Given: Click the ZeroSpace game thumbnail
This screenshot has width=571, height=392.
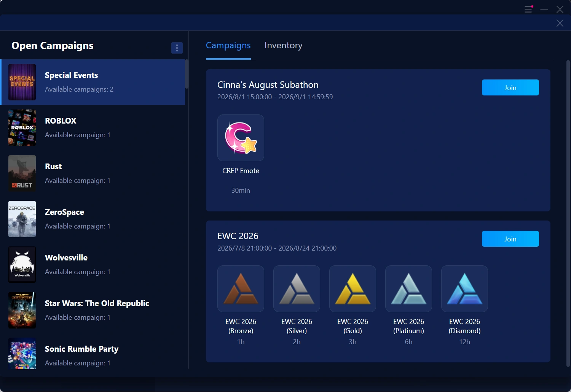Looking at the screenshot, I should pyautogui.click(x=22, y=219).
